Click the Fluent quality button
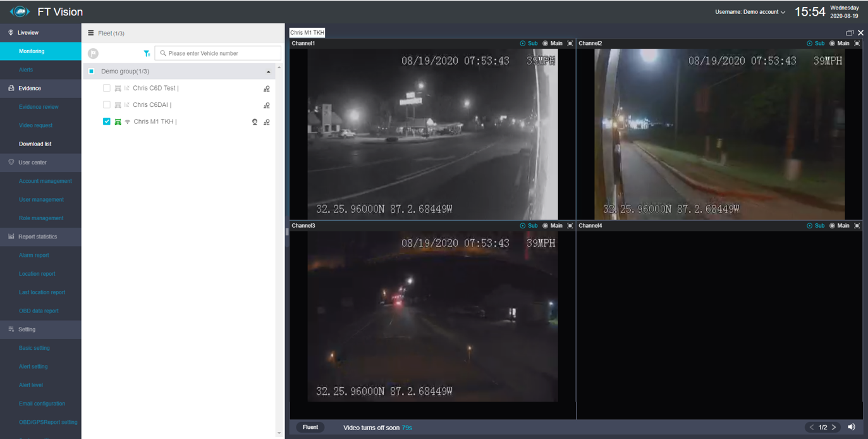 [310, 428]
